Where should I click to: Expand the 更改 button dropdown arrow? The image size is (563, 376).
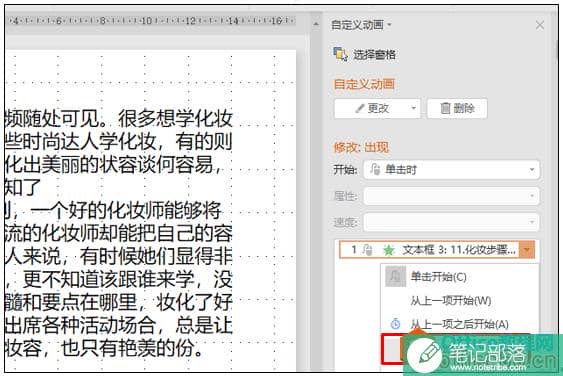(414, 108)
